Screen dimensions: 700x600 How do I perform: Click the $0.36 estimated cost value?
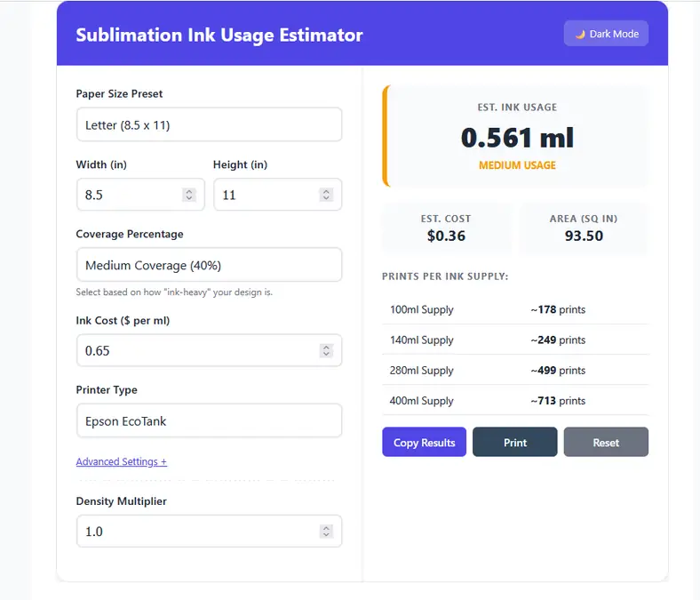(446, 236)
